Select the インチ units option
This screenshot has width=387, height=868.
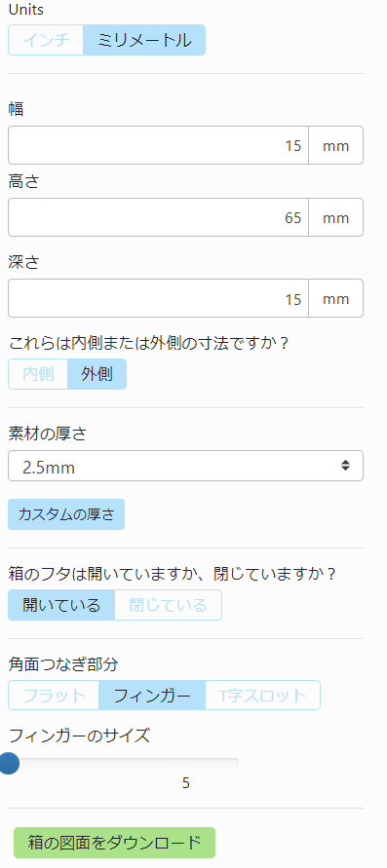pos(46,40)
